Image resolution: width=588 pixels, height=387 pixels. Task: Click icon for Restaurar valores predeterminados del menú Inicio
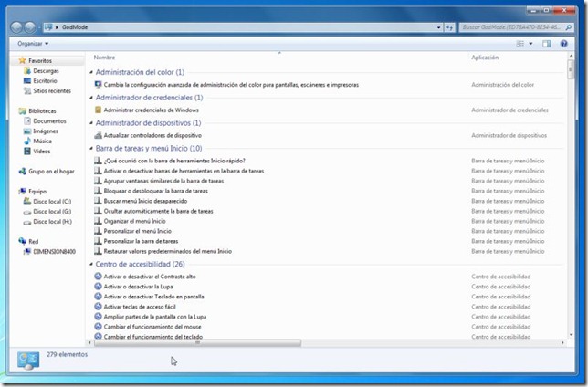coord(99,251)
